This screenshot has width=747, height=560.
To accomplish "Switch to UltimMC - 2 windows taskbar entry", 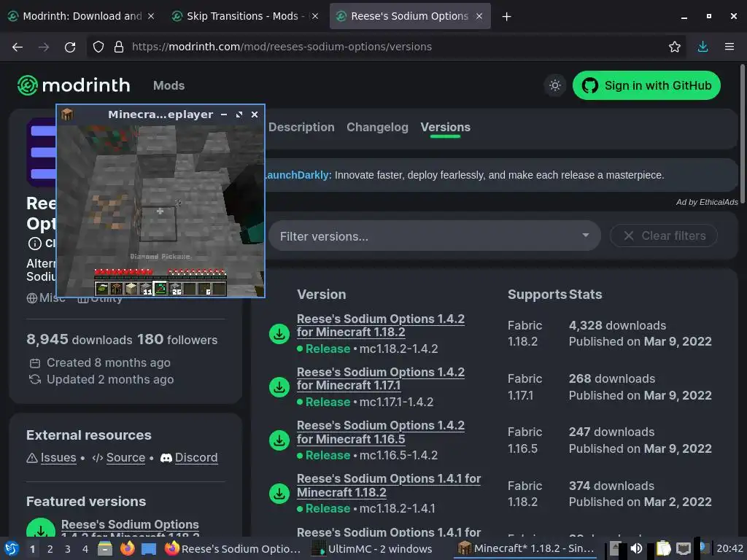I will 371,548.
